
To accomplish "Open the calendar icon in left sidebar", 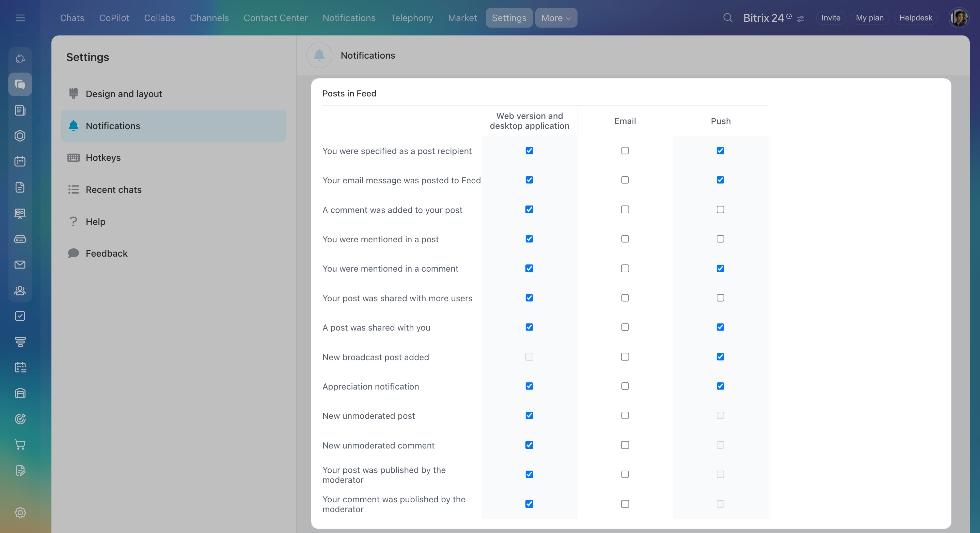I will tap(20, 162).
